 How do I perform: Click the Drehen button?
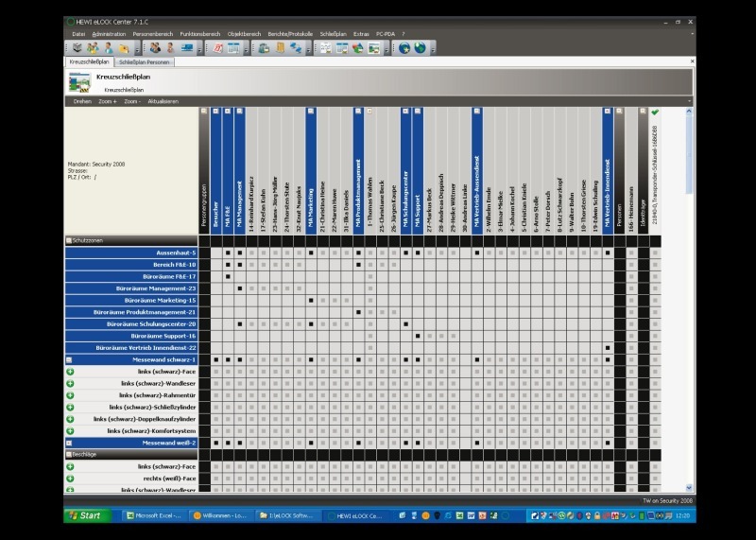(x=82, y=101)
